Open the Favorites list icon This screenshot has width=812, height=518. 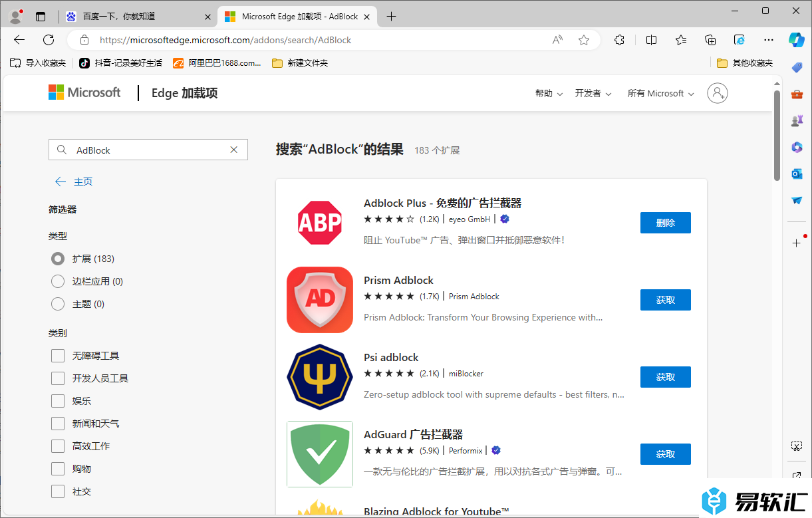pyautogui.click(x=681, y=40)
